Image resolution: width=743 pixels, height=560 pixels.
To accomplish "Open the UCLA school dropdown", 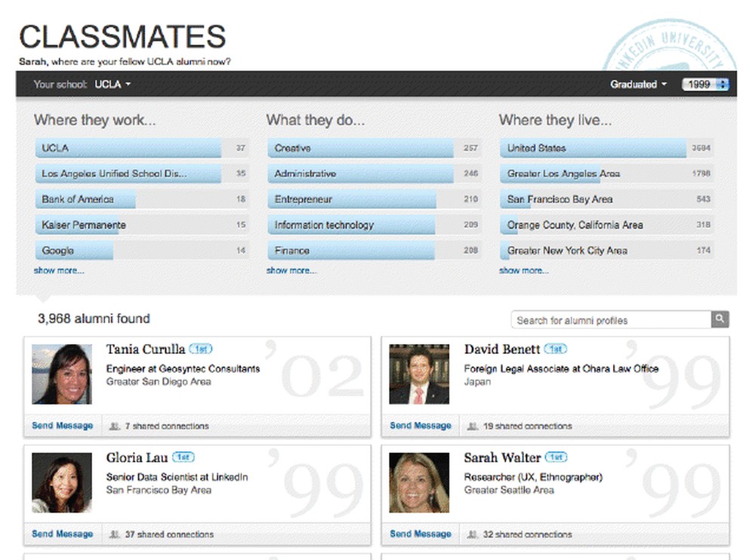I will pos(113,85).
